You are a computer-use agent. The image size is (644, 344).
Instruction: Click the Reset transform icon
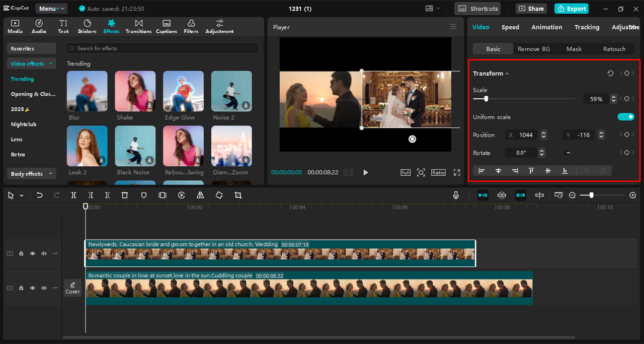coord(610,74)
